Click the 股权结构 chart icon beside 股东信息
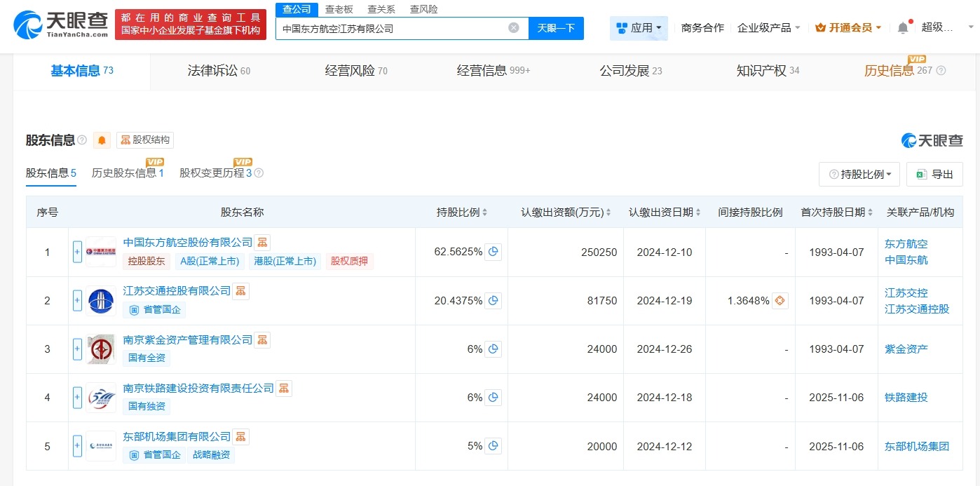This screenshot has height=486, width=980. coord(125,140)
